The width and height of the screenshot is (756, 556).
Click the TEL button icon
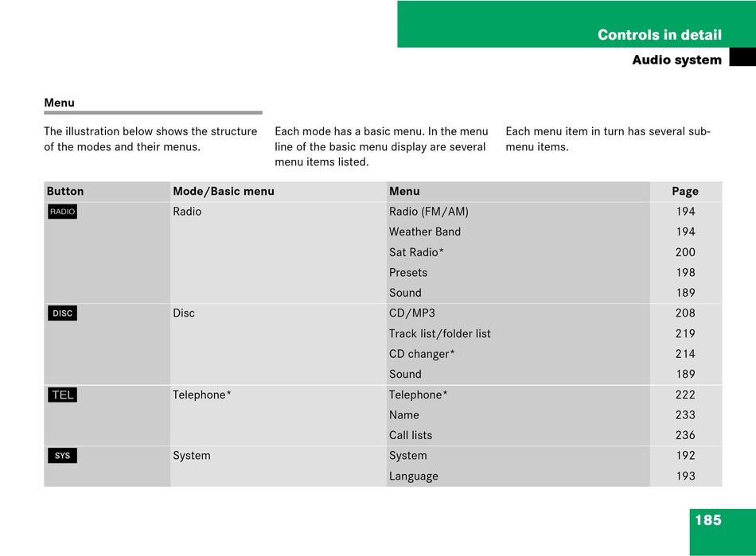click(x=62, y=395)
